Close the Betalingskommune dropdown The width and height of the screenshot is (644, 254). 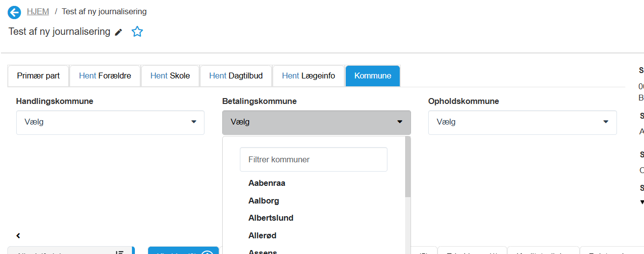pyautogui.click(x=316, y=122)
